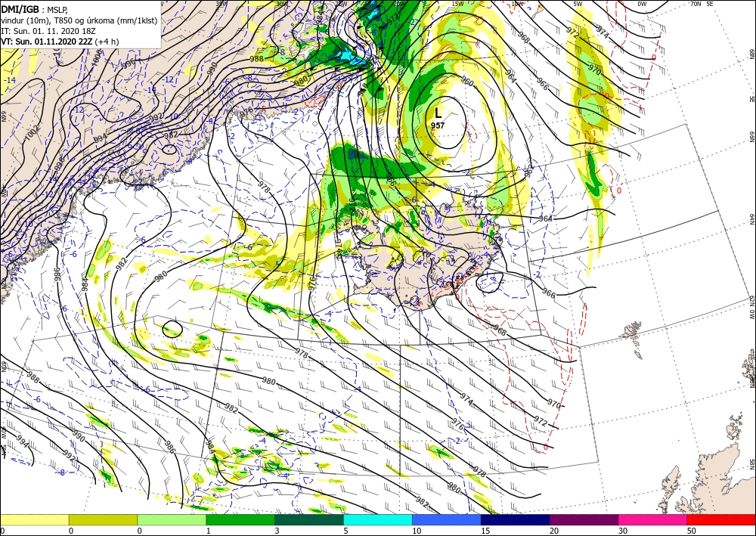Screen dimensions: 756x536
Task: Select the light green legend swatch
Action: 172,519
